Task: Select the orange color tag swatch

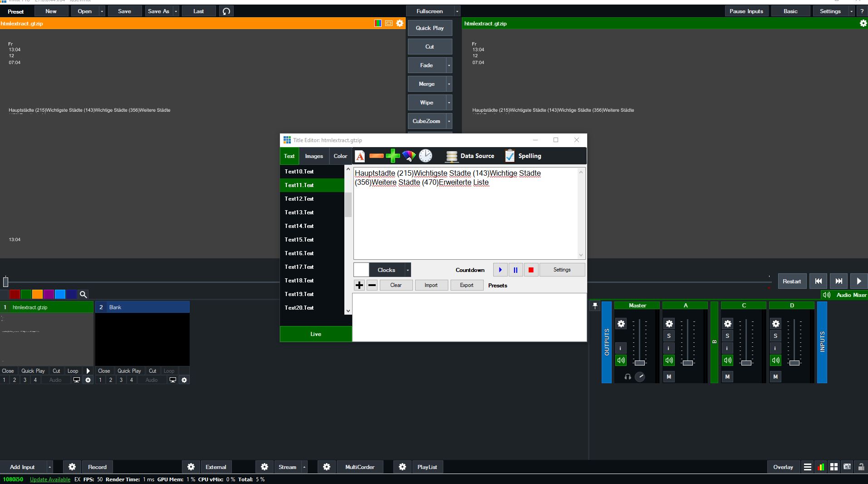Action: pyautogui.click(x=37, y=295)
